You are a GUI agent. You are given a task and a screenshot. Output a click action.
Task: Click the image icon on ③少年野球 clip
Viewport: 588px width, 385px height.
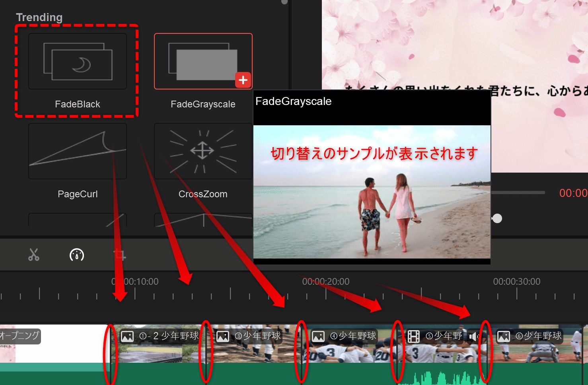pos(223,336)
